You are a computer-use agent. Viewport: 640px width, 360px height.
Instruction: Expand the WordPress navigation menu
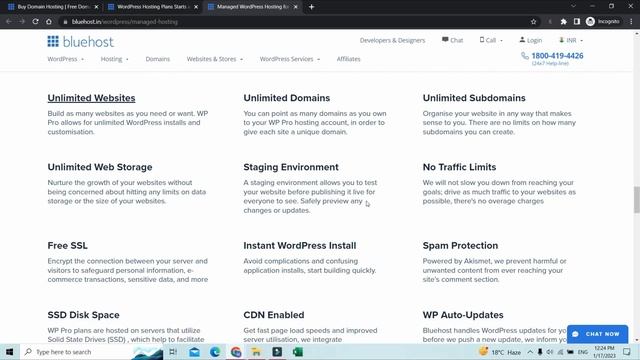coord(66,59)
